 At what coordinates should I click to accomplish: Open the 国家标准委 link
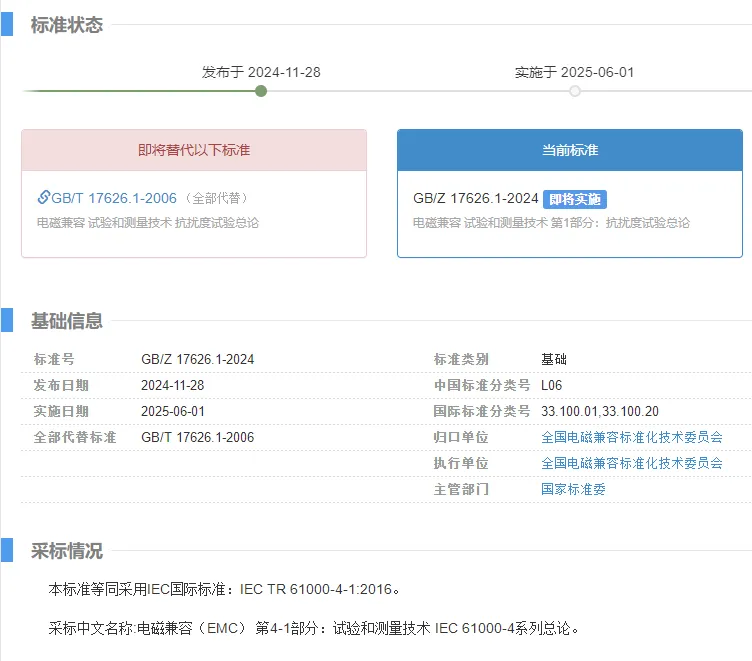click(x=573, y=489)
